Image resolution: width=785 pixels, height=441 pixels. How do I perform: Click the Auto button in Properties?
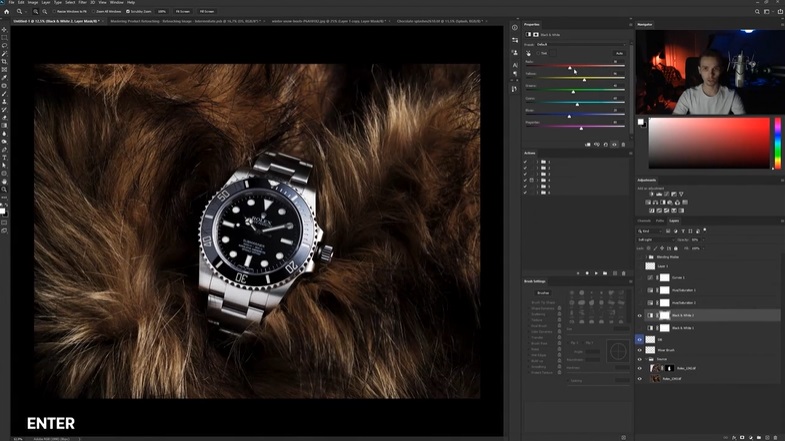(619, 53)
